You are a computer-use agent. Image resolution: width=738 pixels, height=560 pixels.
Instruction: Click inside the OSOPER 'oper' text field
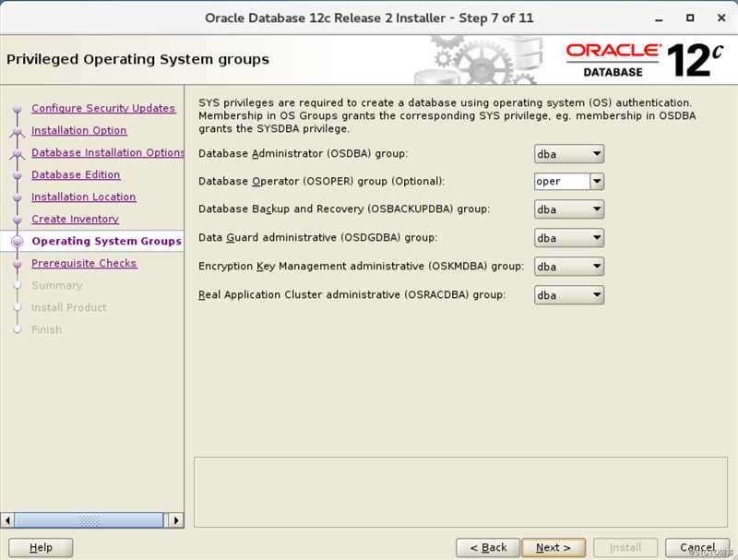(562, 182)
